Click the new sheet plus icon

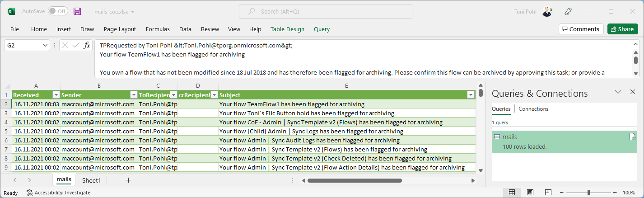[x=128, y=180]
